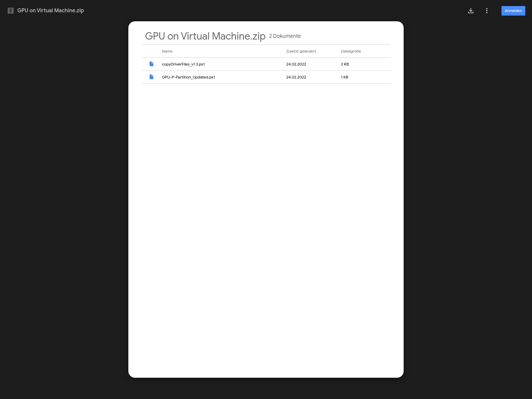The image size is (532, 399).
Task: Click the date of copyDriverFiles_v1.3.ps1
Action: point(296,64)
